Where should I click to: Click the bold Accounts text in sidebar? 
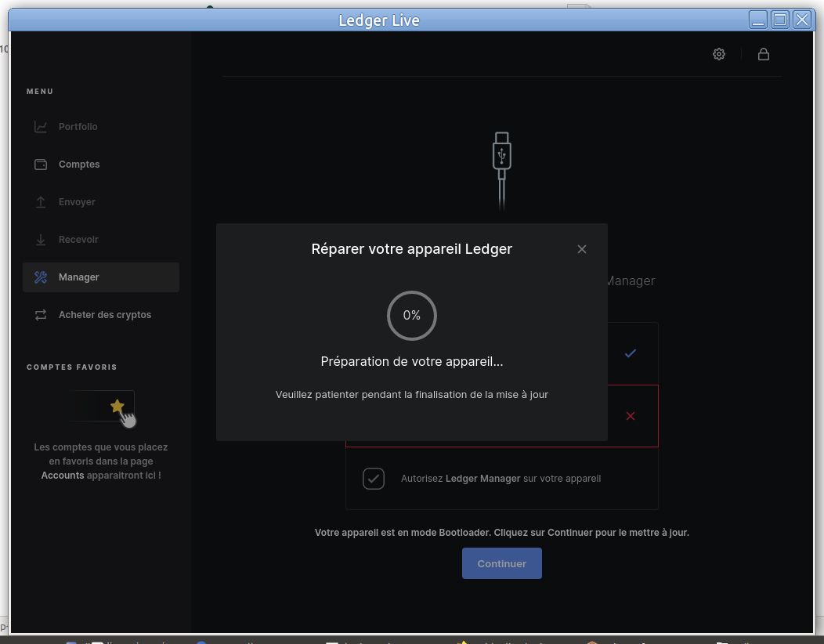click(63, 476)
